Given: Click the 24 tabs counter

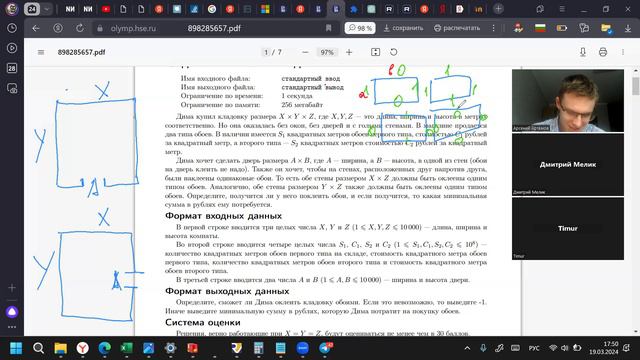Looking at the screenshot, I should pos(32,9).
